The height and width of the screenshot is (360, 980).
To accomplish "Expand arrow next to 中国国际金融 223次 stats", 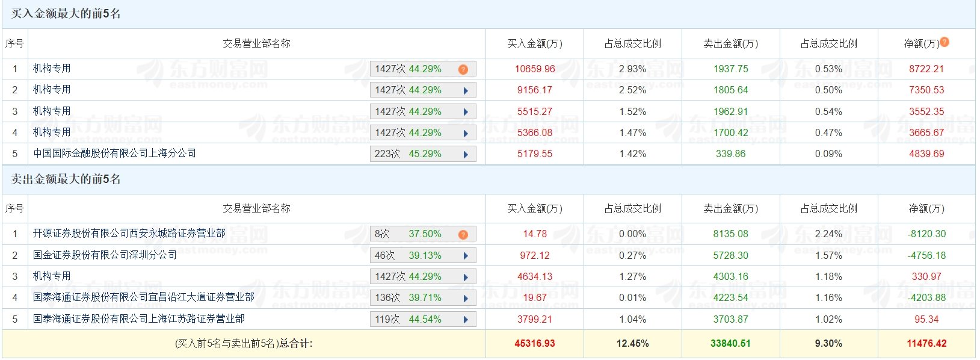I will [466, 155].
